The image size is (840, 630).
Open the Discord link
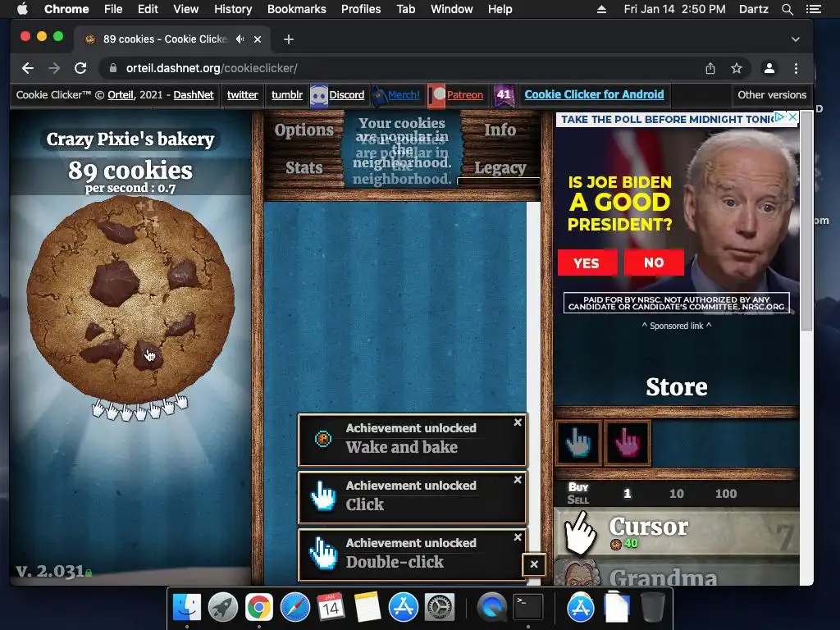tap(347, 95)
